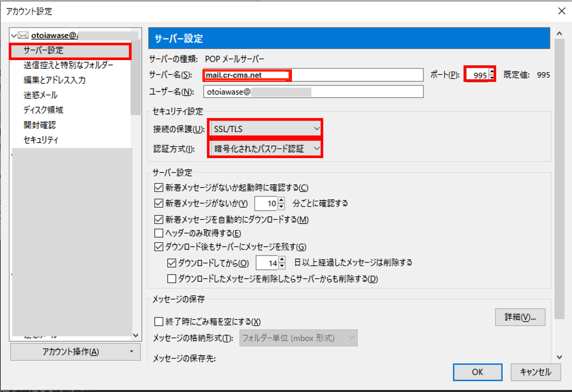Toggle 新着メッセージを自動的にダウンロードする checkbox
The width and height of the screenshot is (572, 392).
click(x=159, y=219)
